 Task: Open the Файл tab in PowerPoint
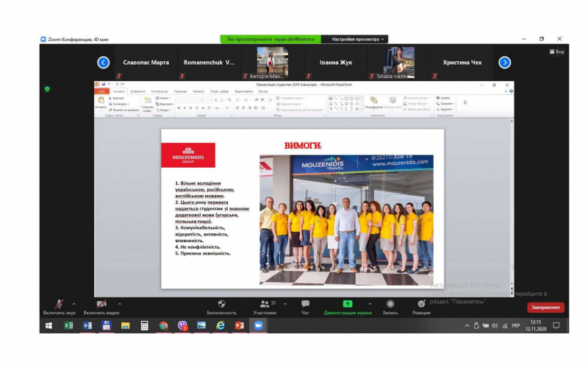[x=101, y=91]
